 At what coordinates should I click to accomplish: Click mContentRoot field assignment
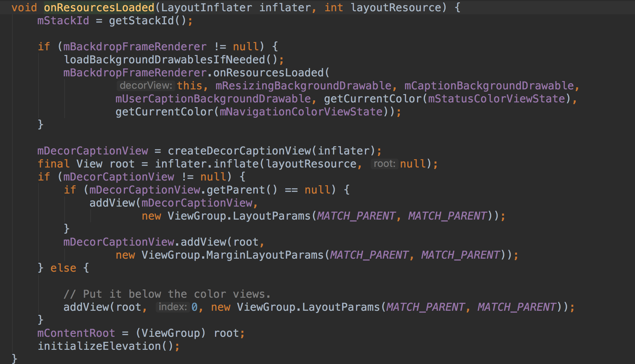tap(76, 333)
